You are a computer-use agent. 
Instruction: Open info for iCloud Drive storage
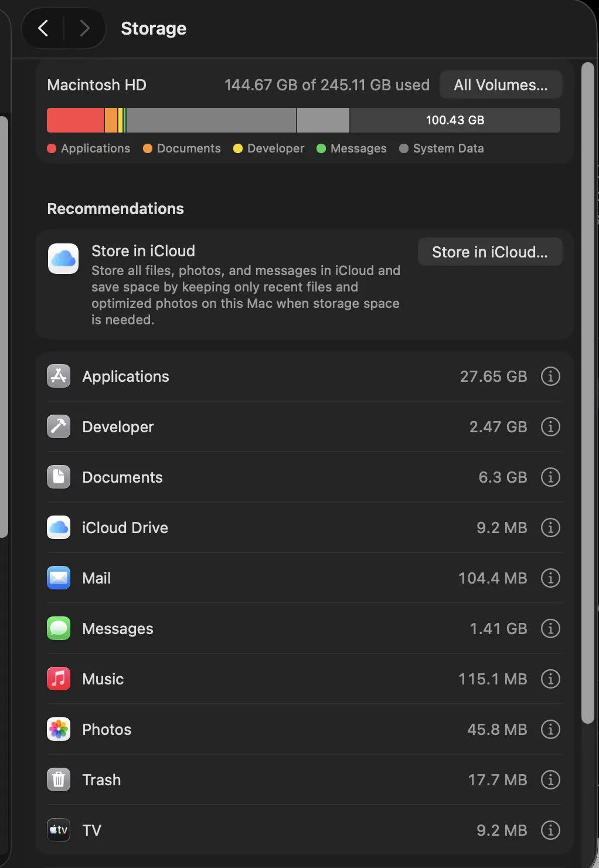click(x=550, y=527)
